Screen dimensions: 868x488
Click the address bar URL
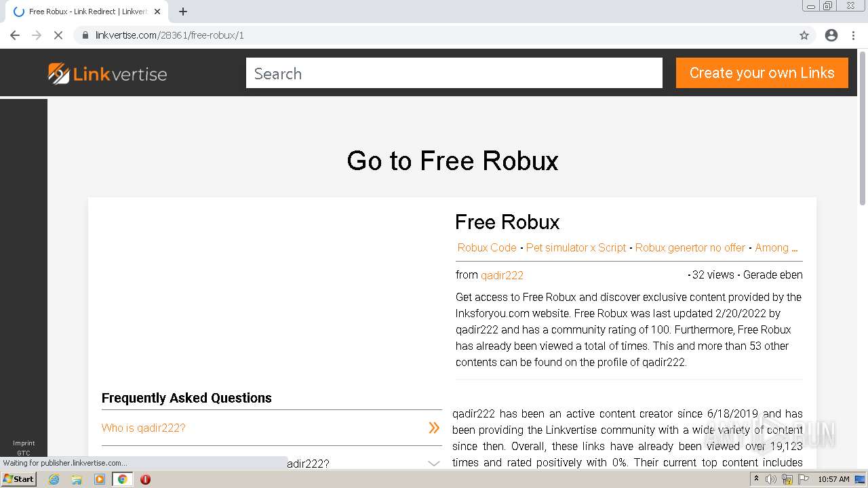point(170,35)
